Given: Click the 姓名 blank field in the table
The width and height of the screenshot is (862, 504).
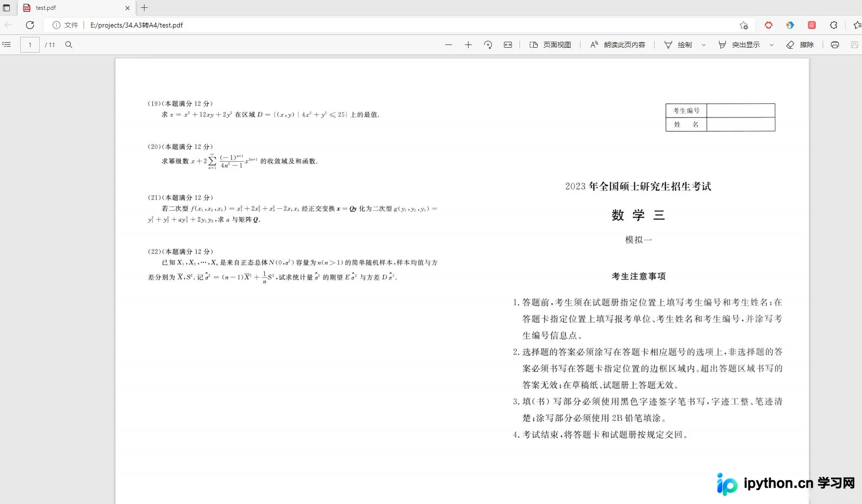Looking at the screenshot, I should click(x=741, y=124).
